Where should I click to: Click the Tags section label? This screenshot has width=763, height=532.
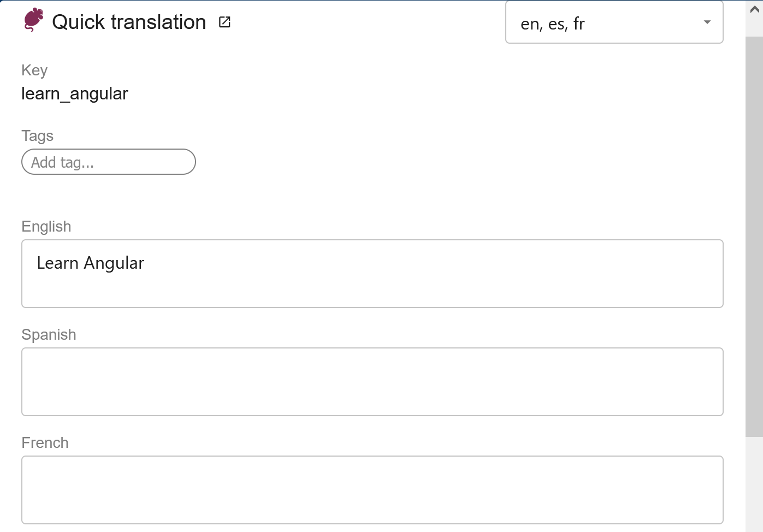(x=37, y=135)
